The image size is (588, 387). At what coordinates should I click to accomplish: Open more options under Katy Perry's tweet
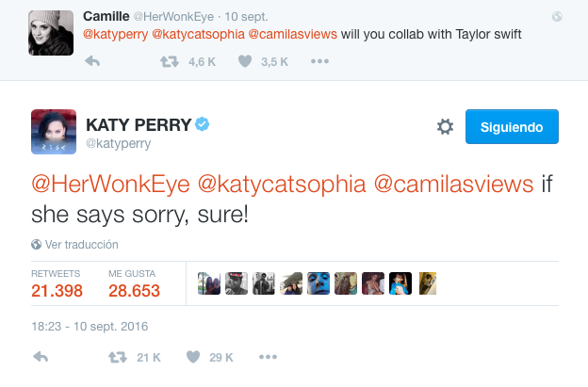point(269,358)
